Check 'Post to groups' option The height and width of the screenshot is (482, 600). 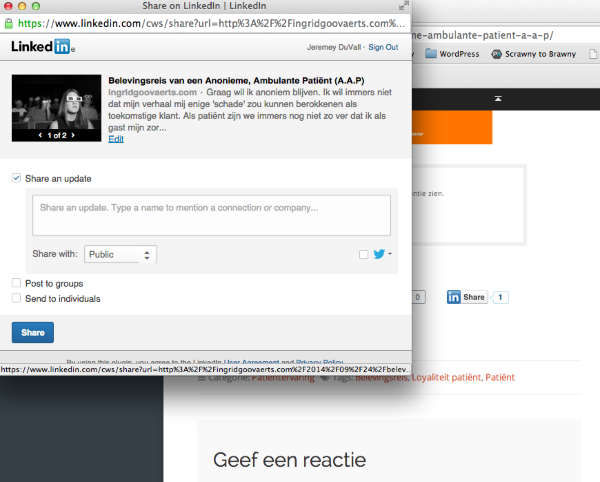pyautogui.click(x=16, y=283)
